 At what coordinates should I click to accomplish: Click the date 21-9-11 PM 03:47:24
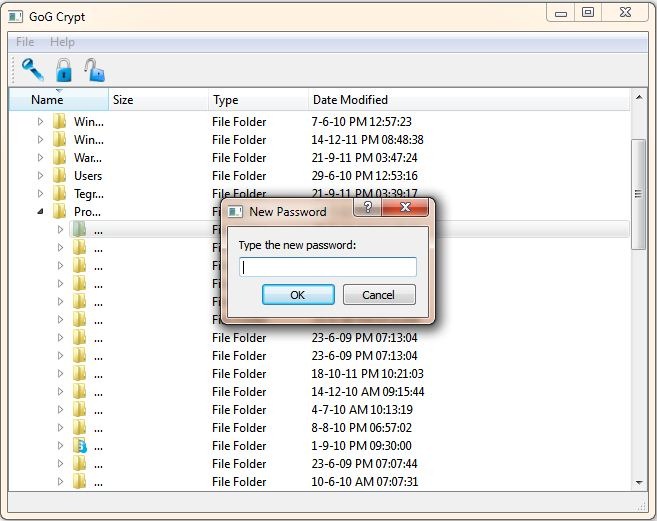click(364, 158)
